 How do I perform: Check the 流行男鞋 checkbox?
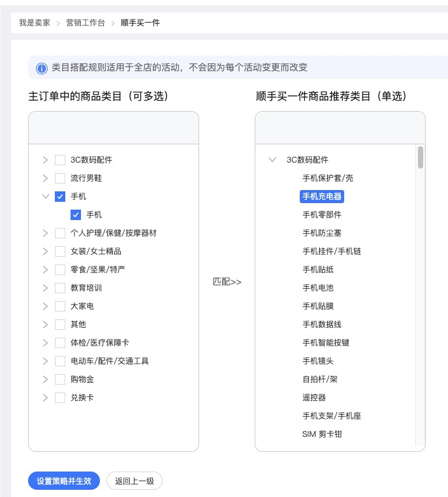tap(60, 178)
